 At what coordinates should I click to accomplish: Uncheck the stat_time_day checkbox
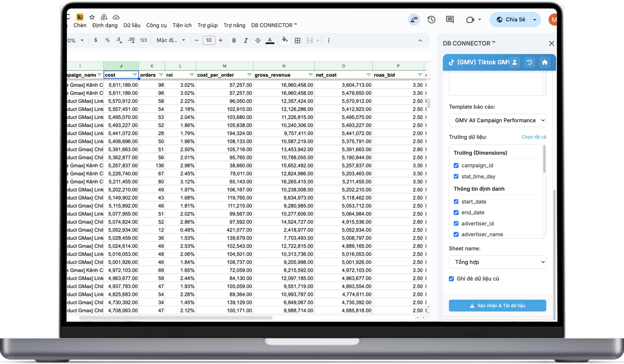coord(456,176)
